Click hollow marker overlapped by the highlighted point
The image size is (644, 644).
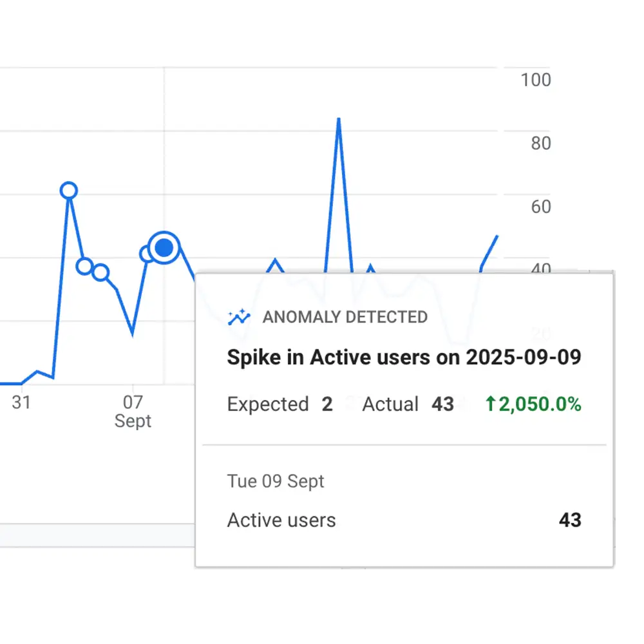(148, 254)
